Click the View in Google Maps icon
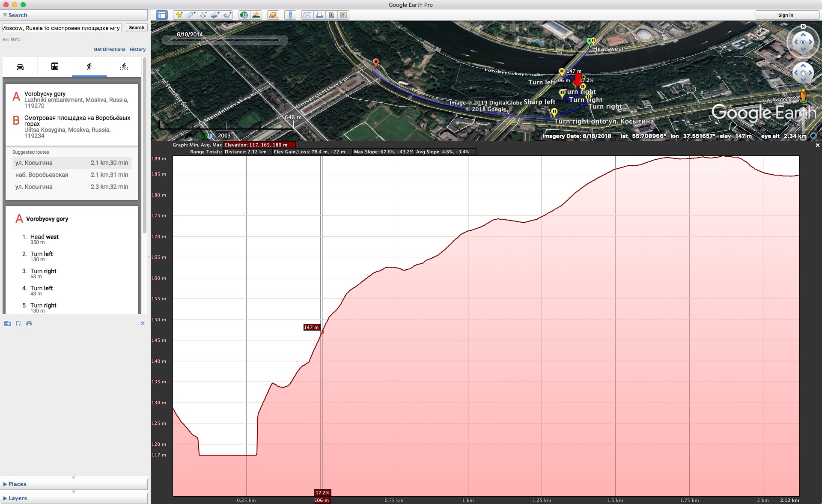 [x=343, y=15]
